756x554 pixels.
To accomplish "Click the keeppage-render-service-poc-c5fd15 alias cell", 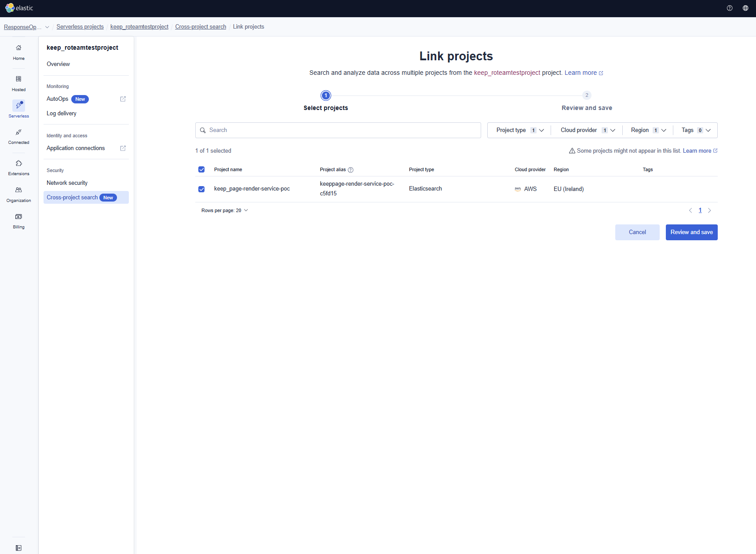I will point(357,189).
